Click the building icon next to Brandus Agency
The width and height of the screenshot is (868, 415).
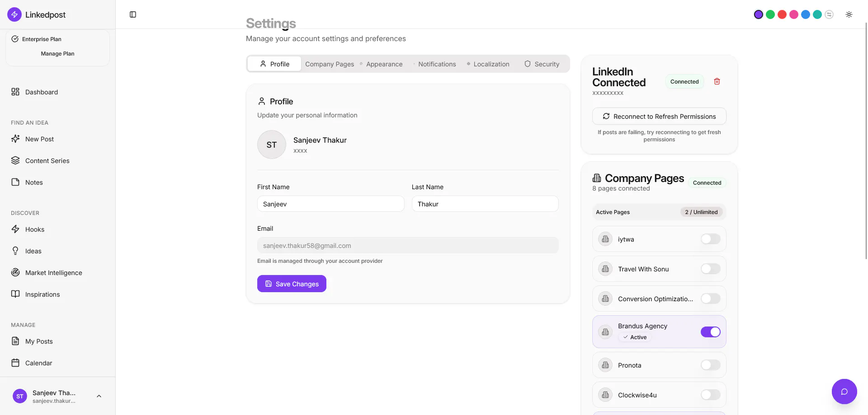(605, 332)
